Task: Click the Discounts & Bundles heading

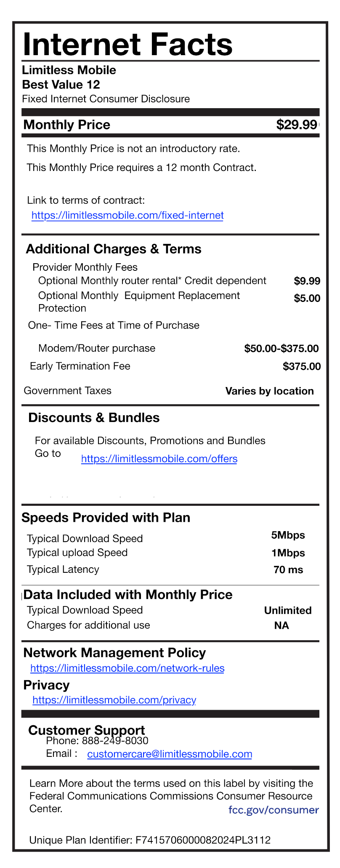Action: [94, 418]
